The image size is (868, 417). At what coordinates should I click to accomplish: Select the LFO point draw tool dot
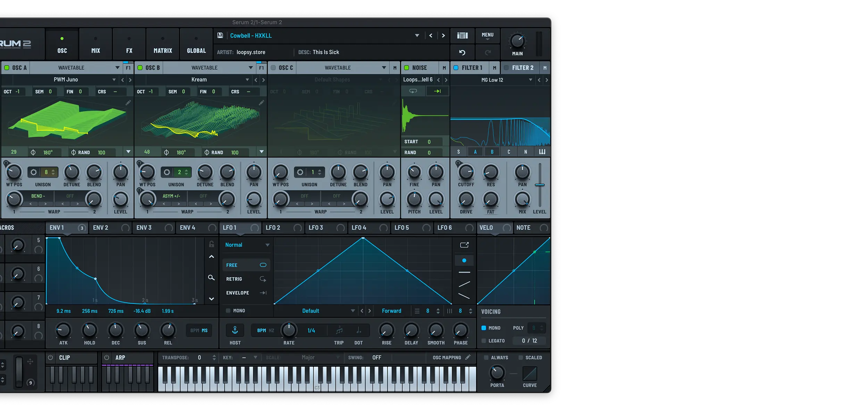(x=464, y=260)
